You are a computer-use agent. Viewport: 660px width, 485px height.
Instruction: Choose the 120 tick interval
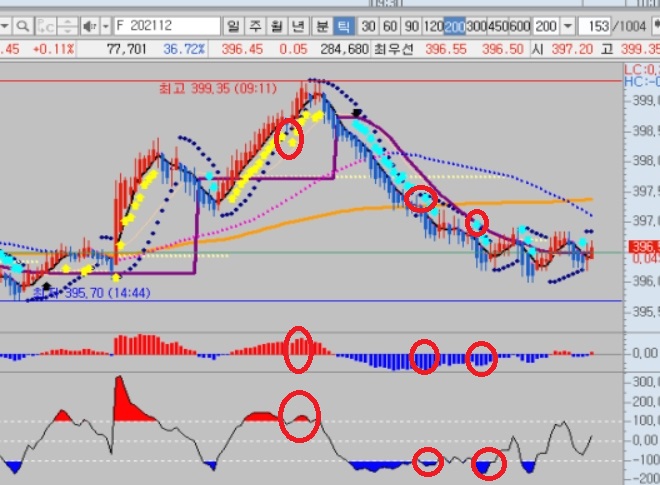(433, 27)
